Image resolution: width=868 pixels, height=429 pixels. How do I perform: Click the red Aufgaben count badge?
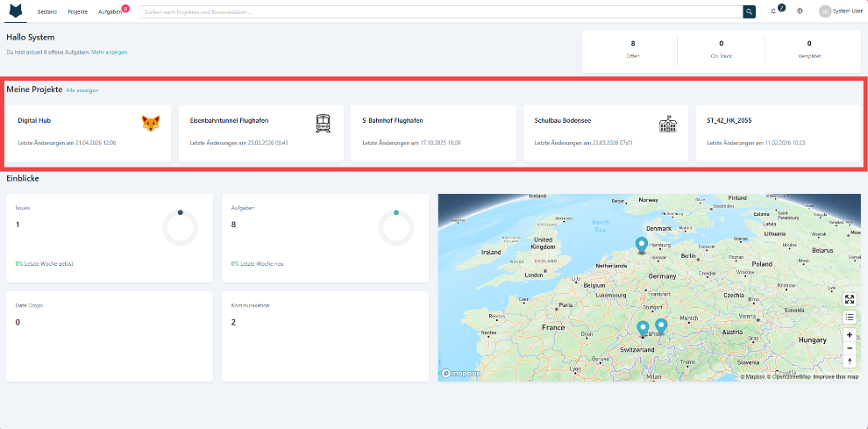click(x=125, y=8)
